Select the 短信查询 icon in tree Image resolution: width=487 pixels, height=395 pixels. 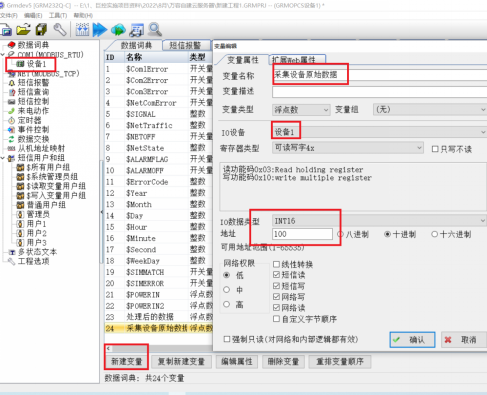(x=12, y=92)
